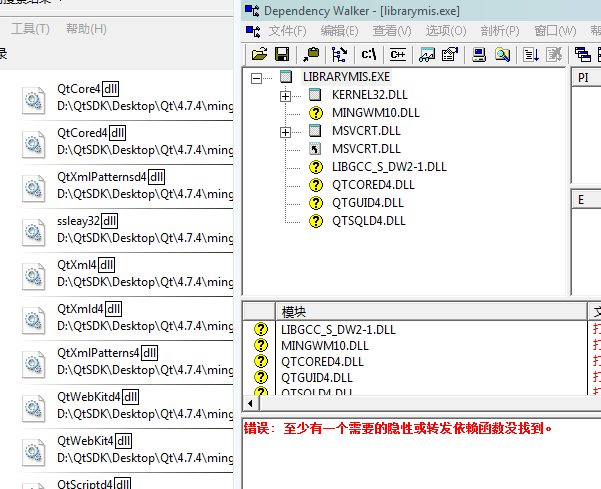Click the question mark icon beside MINGWM10.DLL in tree
The image size is (601, 489).
316,113
